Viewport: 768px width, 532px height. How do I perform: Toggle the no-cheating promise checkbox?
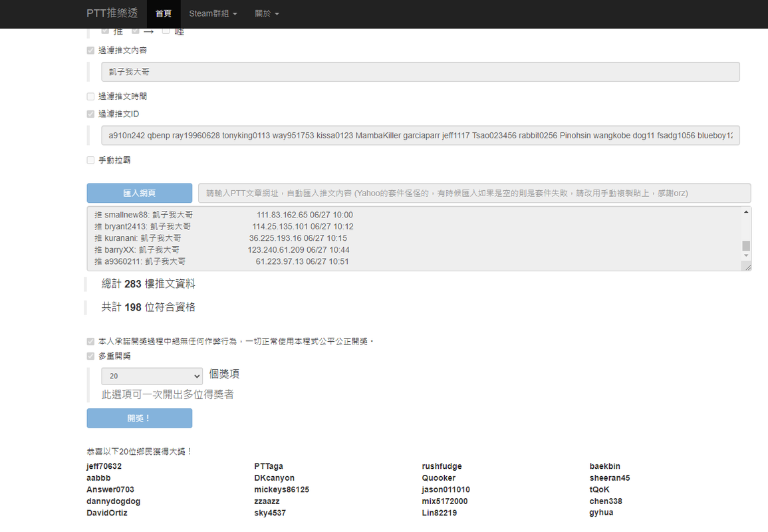(x=90, y=341)
